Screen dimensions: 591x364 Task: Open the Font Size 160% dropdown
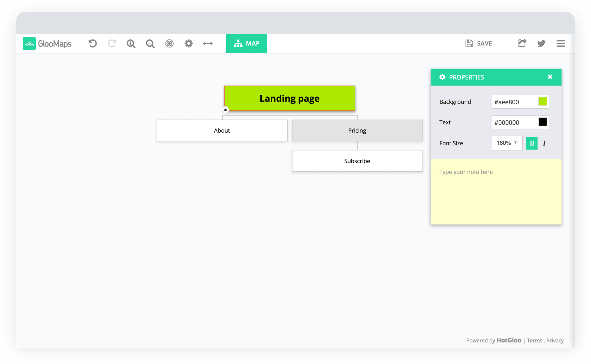[x=507, y=143]
